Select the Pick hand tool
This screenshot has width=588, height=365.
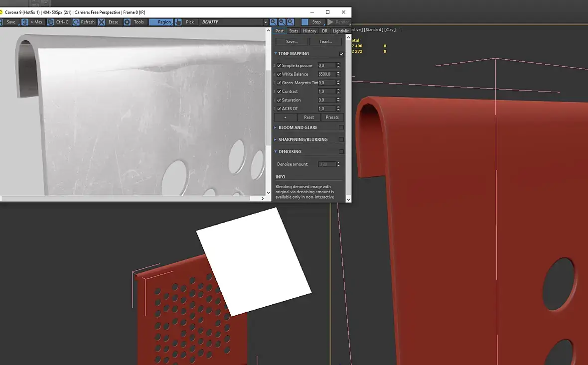coord(178,22)
